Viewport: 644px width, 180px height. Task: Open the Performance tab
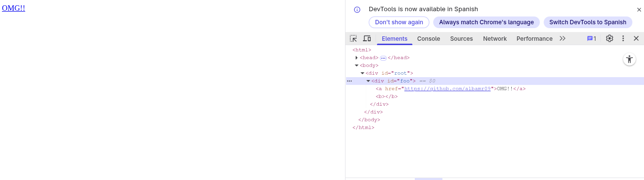click(x=534, y=39)
